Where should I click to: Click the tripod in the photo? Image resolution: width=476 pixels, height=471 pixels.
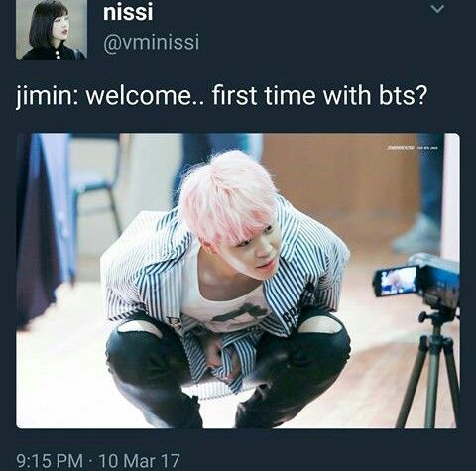[x=429, y=369]
